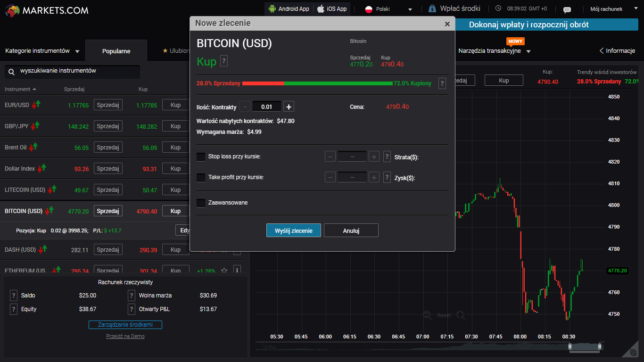This screenshot has width=644, height=362.
Task: Click Take profit plus stepper
Action: [374, 178]
